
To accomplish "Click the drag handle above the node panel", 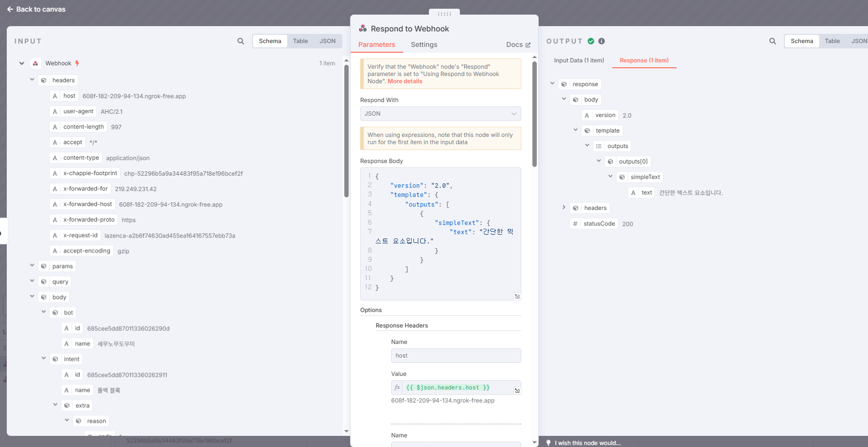I will point(444,13).
